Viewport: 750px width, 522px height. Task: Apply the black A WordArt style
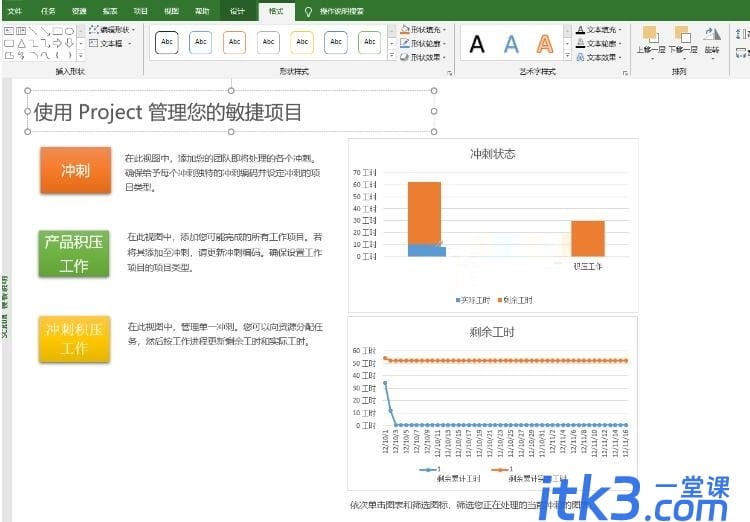[x=477, y=44]
